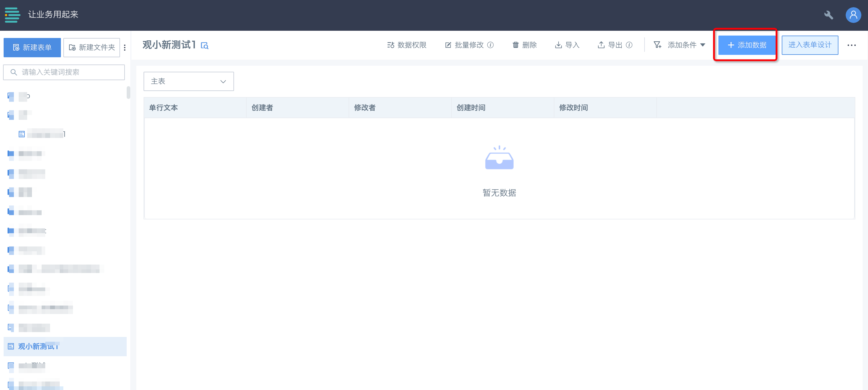Click the 新建表单 button

32,48
